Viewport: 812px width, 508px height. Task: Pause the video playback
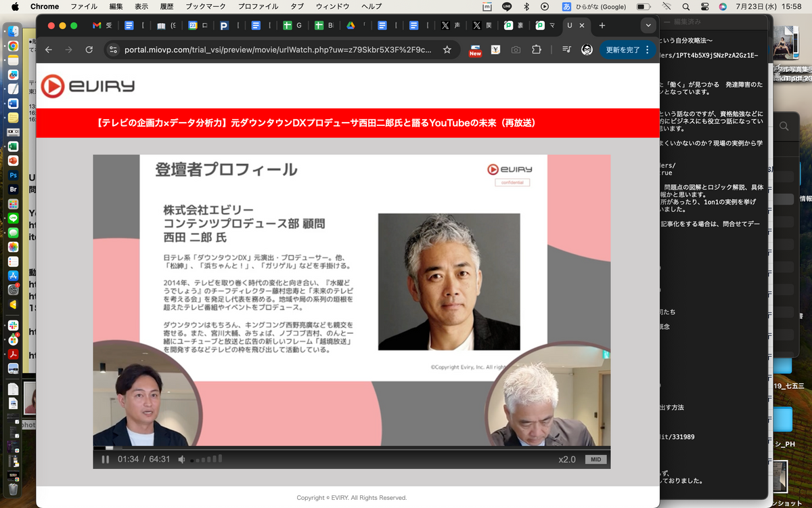pos(105,459)
